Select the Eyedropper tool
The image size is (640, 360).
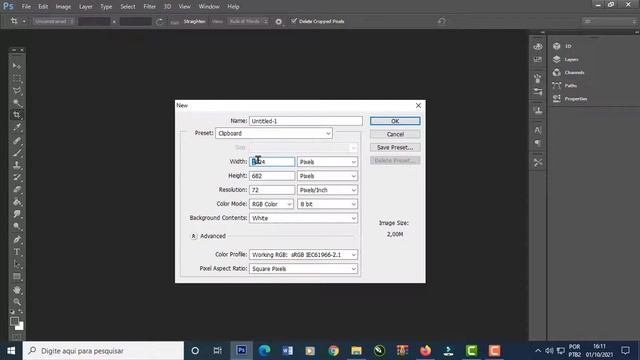click(x=17, y=127)
